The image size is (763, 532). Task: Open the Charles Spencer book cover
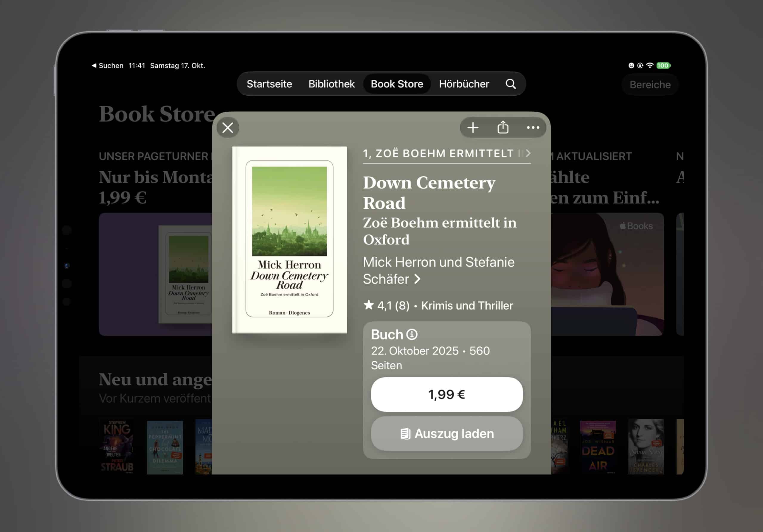(x=646, y=447)
